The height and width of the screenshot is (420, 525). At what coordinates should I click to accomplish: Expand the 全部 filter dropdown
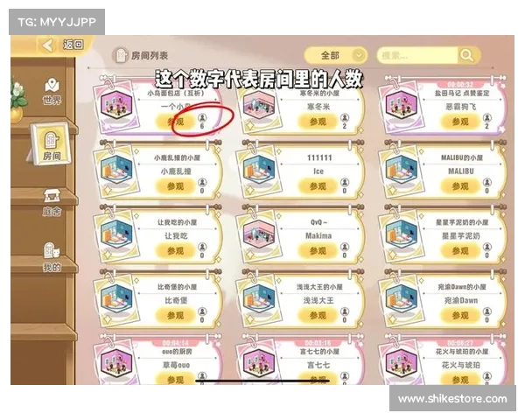335,55
